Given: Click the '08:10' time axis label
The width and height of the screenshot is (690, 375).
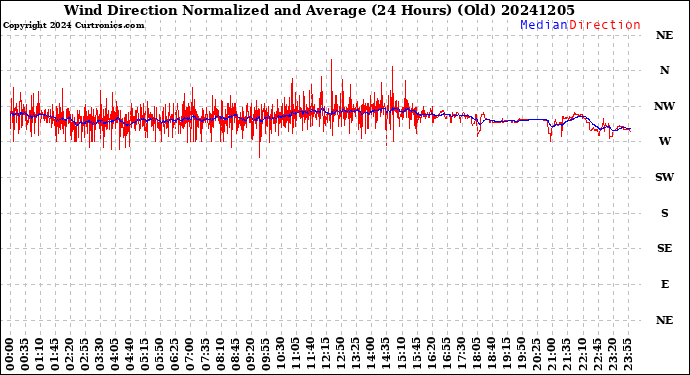Looking at the screenshot, I should coord(220,354).
